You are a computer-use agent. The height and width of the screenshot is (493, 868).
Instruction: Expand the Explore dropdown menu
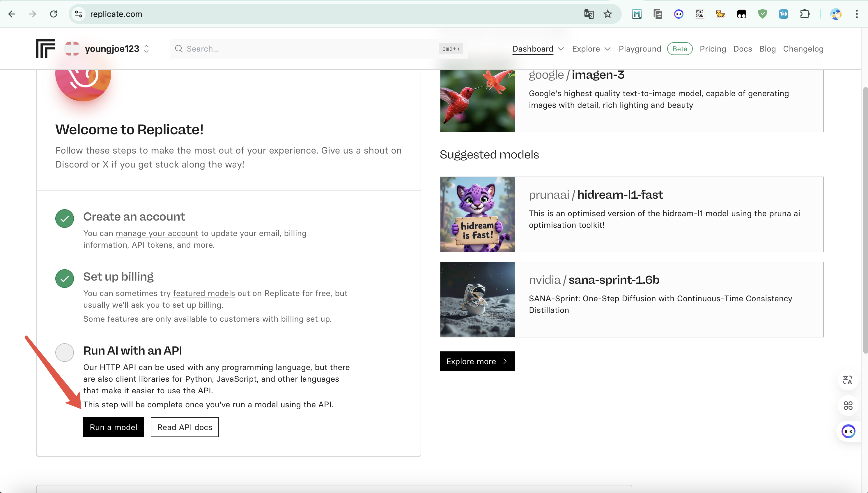[591, 49]
